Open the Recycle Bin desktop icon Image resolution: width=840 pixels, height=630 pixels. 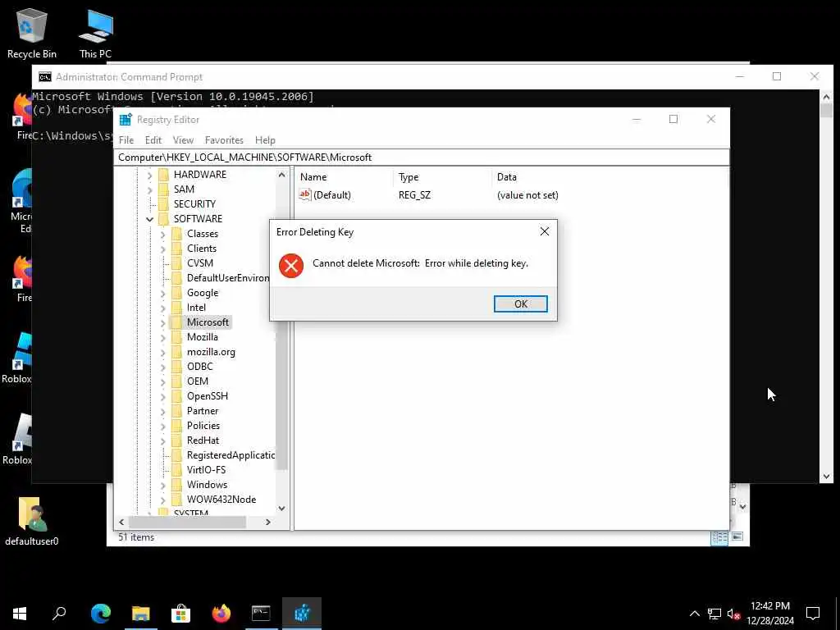pyautogui.click(x=32, y=33)
